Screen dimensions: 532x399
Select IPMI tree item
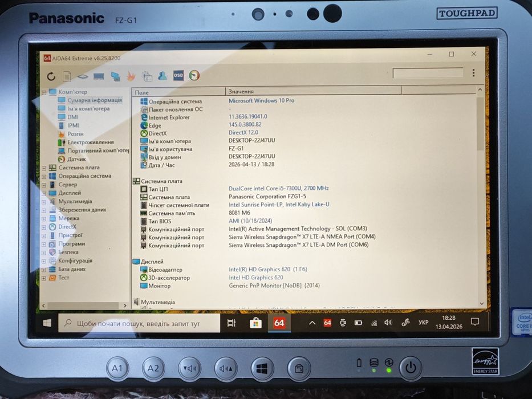pos(73,125)
